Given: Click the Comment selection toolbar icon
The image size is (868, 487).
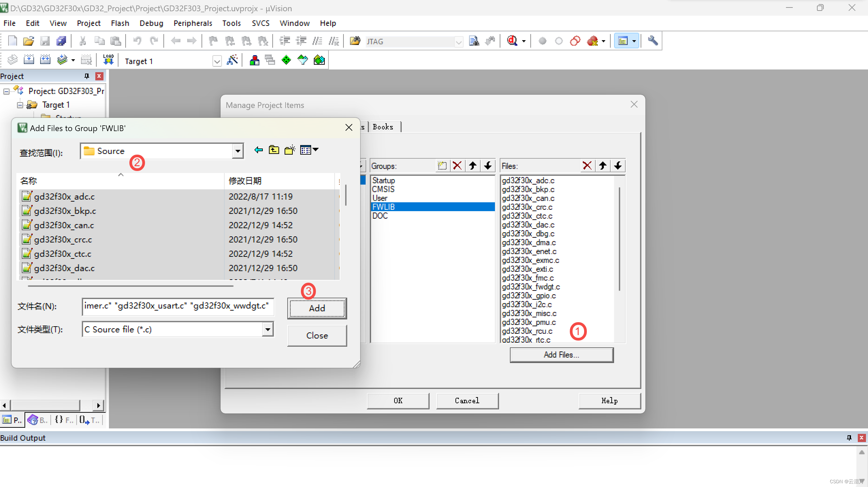Looking at the screenshot, I should (317, 41).
